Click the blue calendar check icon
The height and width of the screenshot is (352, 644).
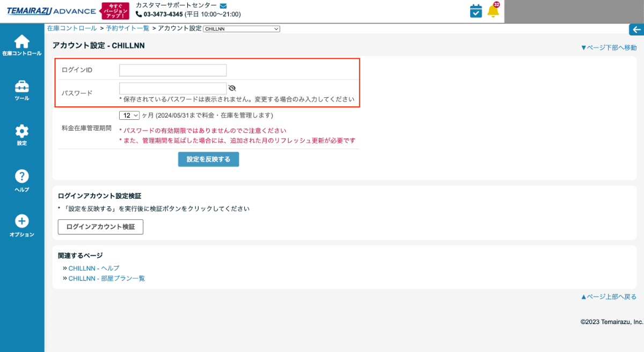point(475,10)
